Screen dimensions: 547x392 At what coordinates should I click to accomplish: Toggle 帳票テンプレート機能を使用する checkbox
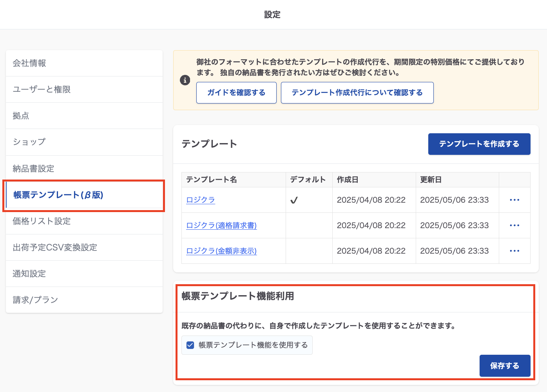coord(190,345)
